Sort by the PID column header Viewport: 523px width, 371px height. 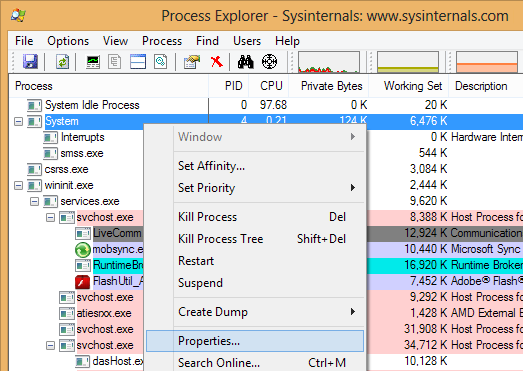(229, 86)
